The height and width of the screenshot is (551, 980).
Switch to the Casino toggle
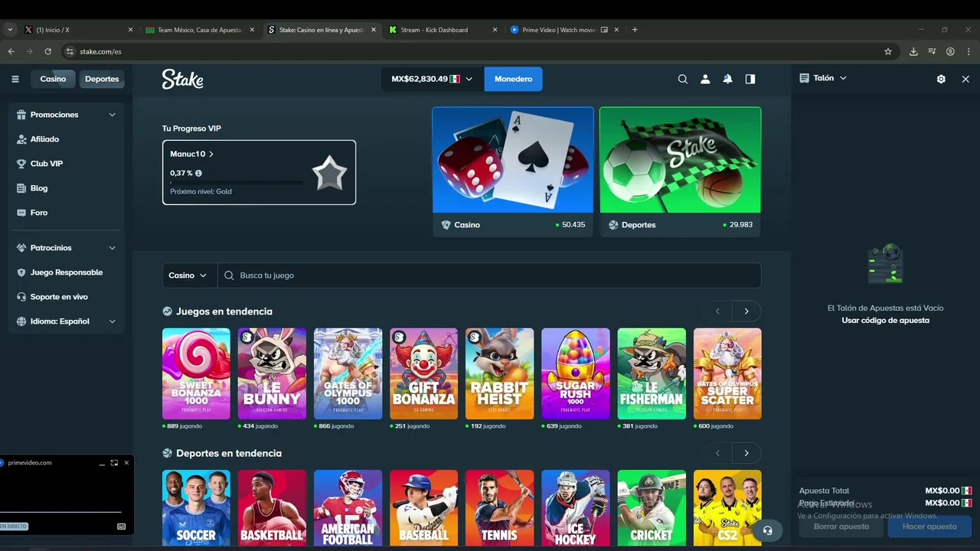[x=53, y=79]
